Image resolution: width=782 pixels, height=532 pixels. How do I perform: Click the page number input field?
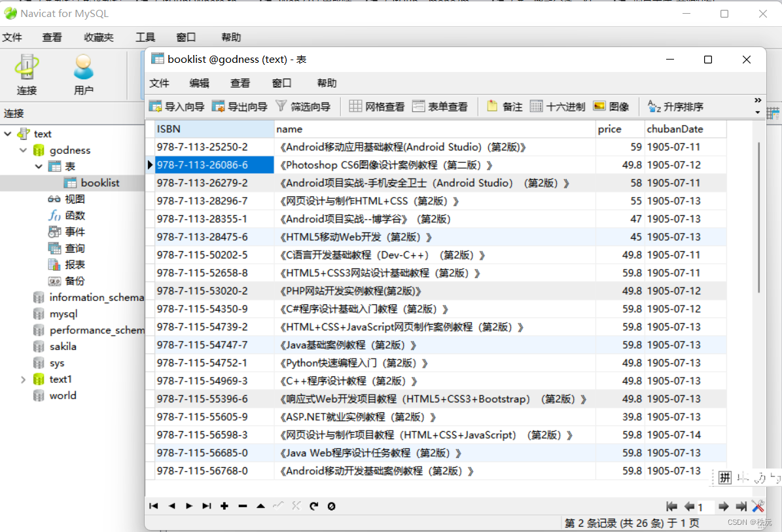705,507
